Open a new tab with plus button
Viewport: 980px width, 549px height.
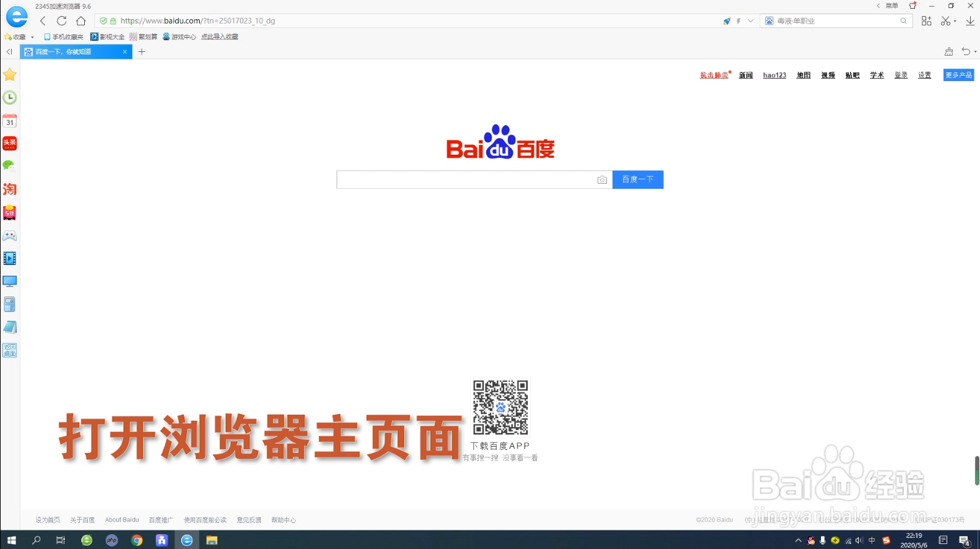coord(142,52)
